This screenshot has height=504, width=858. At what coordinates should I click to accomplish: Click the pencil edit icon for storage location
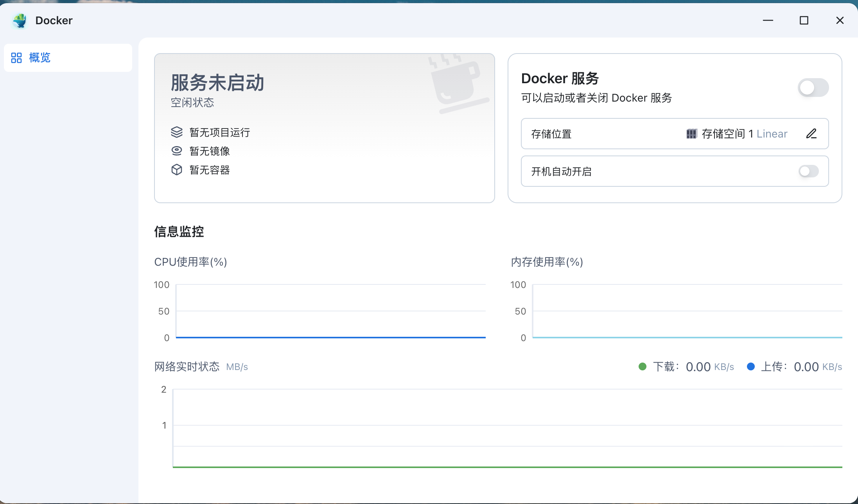pos(811,134)
